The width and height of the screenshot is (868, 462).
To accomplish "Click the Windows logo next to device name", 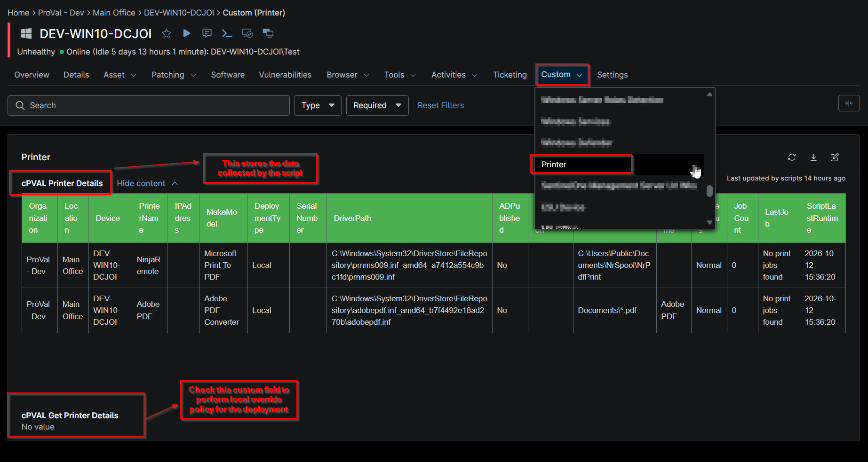I will [26, 33].
